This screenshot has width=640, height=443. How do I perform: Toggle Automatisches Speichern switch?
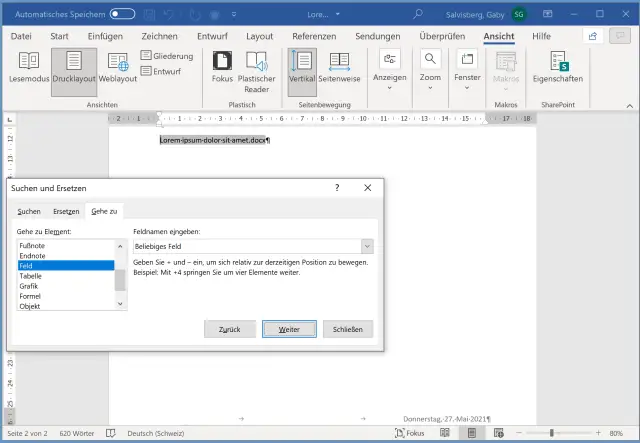click(x=123, y=14)
